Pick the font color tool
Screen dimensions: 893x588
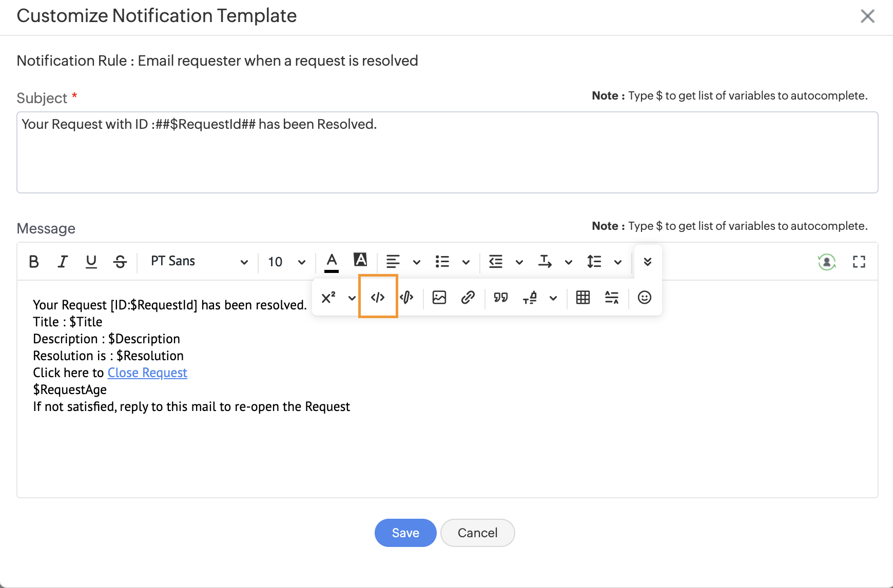coord(332,262)
